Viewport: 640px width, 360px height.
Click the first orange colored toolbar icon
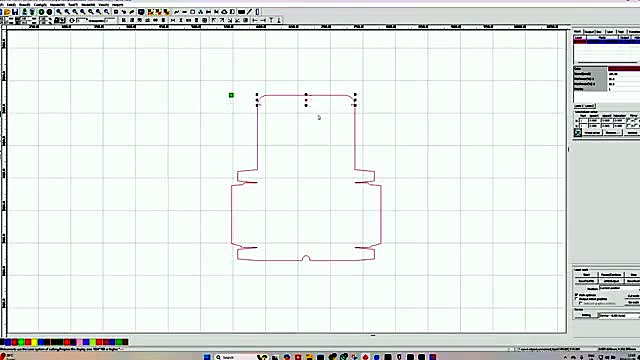[x=150, y=12]
